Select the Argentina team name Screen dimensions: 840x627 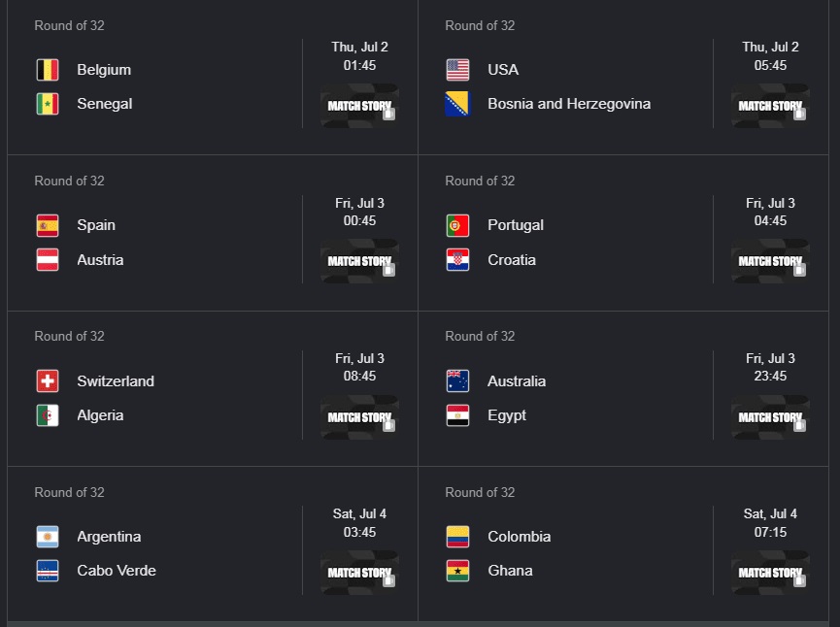coord(109,537)
